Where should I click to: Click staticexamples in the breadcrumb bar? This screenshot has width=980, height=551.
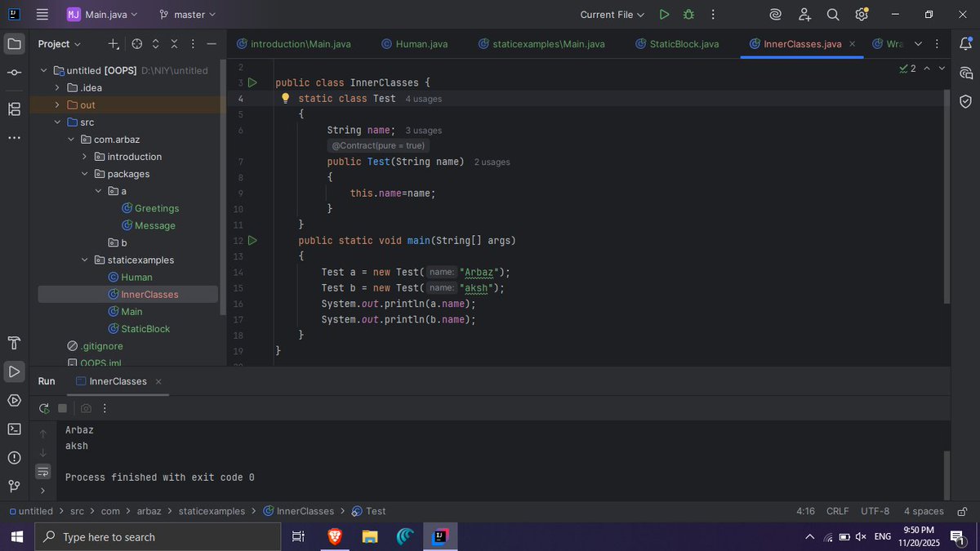coord(212,510)
